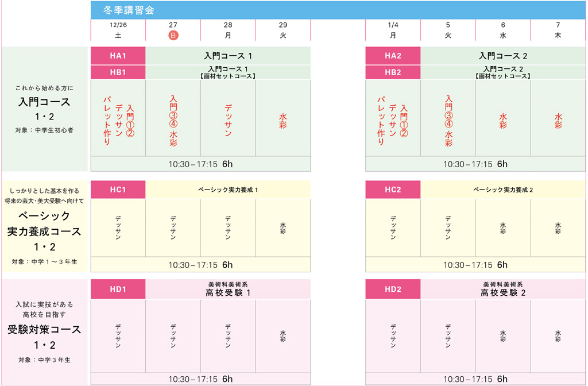Click これから始める方に caption
The width and height of the screenshot is (588, 386).
(x=44, y=88)
